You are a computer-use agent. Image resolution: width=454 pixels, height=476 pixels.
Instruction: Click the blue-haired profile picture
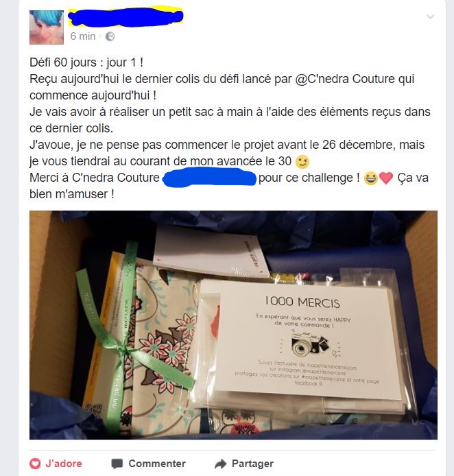pos(47,27)
